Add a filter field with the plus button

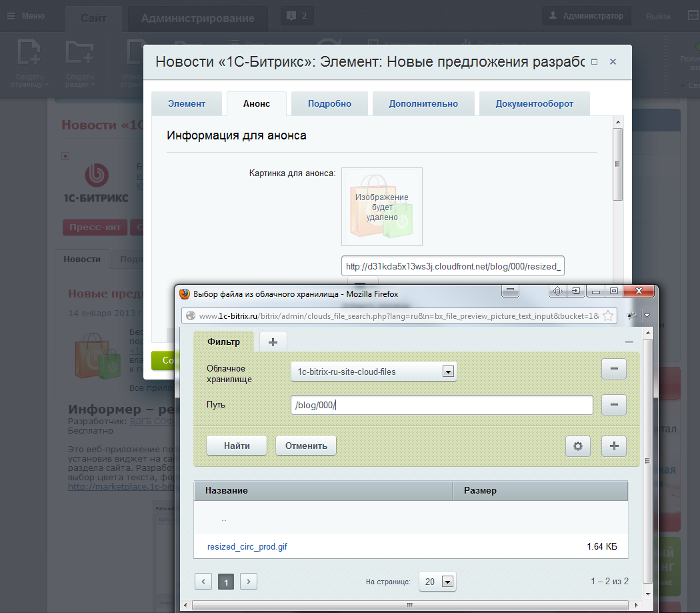pyautogui.click(x=614, y=446)
